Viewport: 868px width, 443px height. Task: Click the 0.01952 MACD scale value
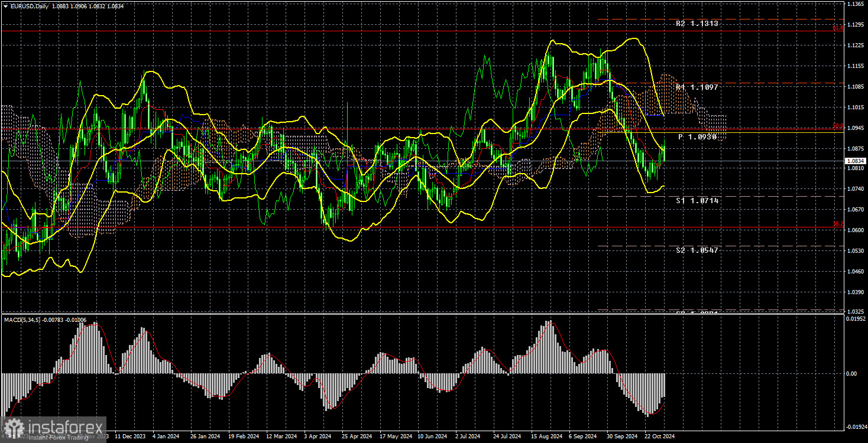pyautogui.click(x=856, y=318)
